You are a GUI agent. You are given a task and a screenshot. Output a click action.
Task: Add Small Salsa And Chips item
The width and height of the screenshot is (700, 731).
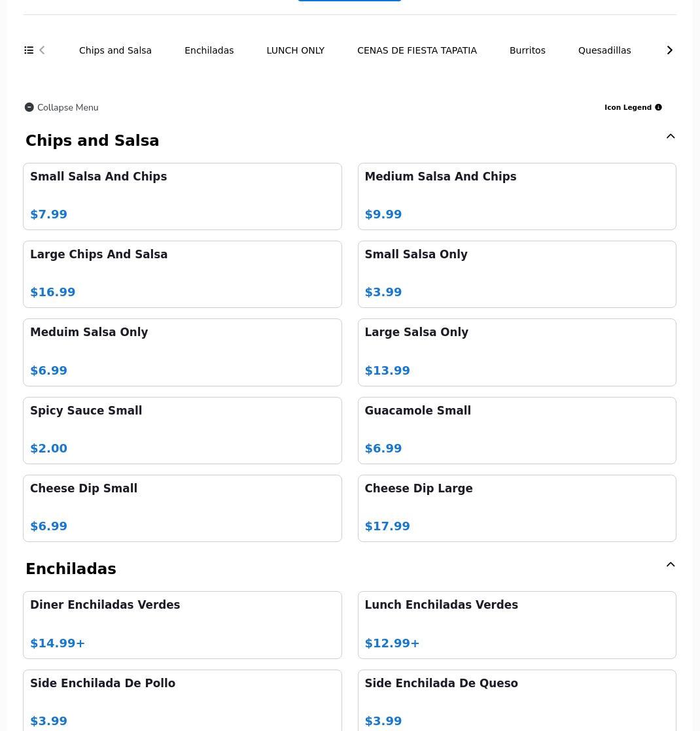coord(182,196)
